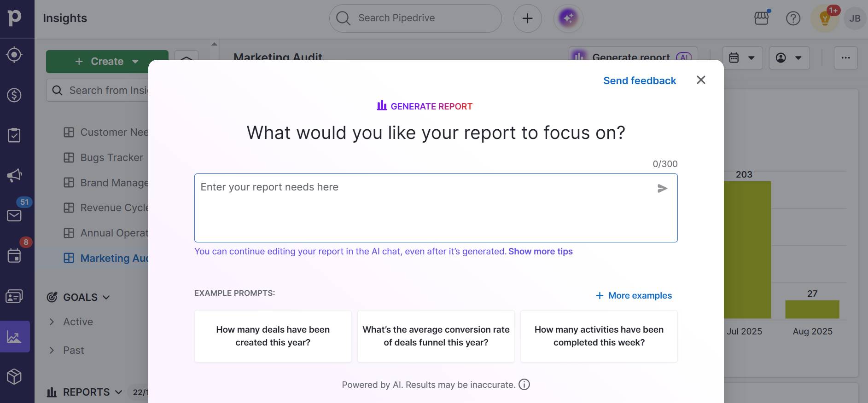Click the send arrow in report prompt
The height and width of the screenshot is (403, 868).
(x=662, y=189)
